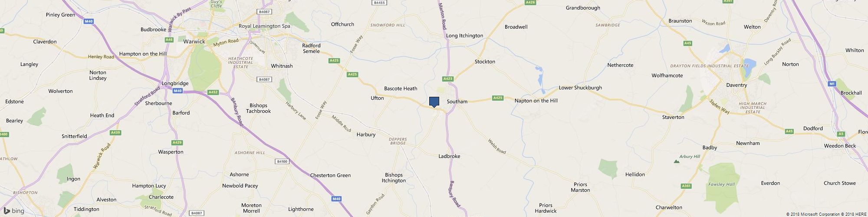This screenshot has width=868, height=217.
Task: Select the Daventry town label
Action: click(736, 85)
